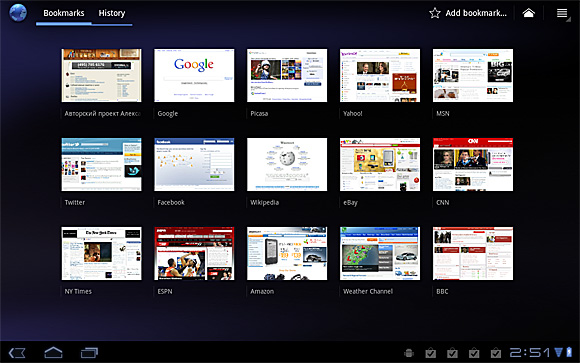Tap the Android home button in system bar

(x=53, y=352)
